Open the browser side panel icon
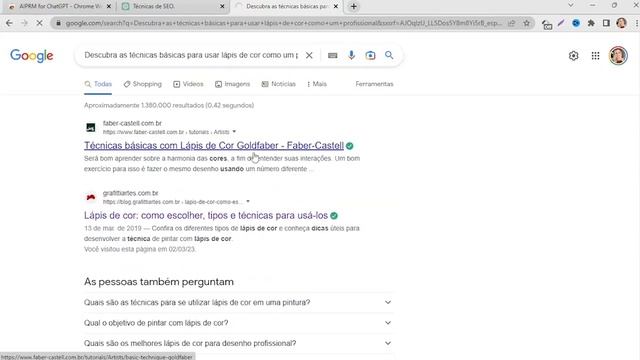Image resolution: width=640 pixels, height=360 pixels. pyautogui.click(x=606, y=23)
